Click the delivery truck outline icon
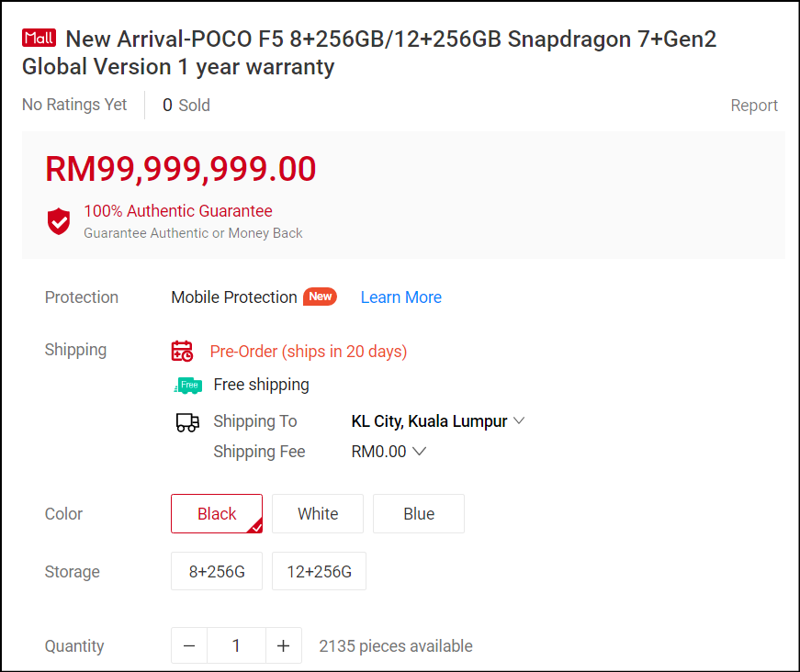The width and height of the screenshot is (800, 672). coord(187,422)
